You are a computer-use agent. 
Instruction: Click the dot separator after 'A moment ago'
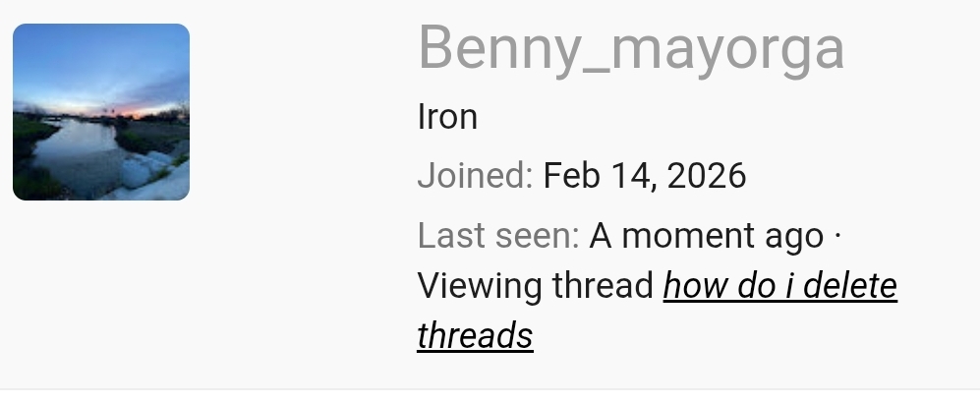[x=837, y=236]
